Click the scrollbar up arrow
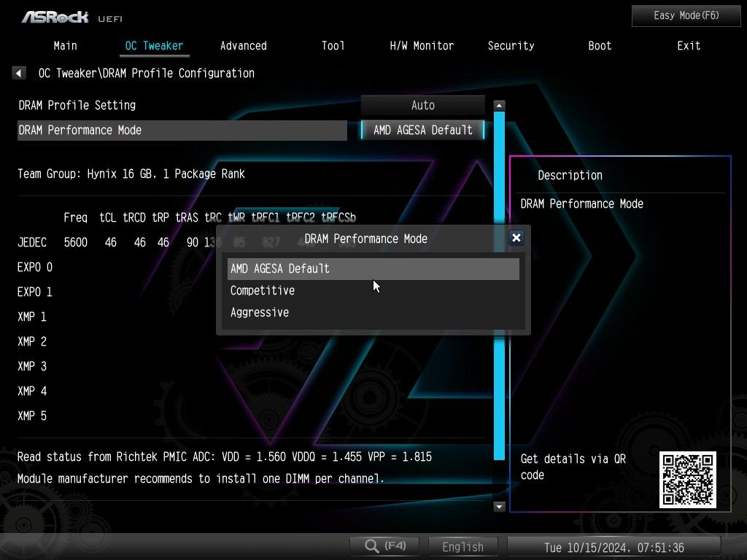The width and height of the screenshot is (747, 560). [499, 105]
